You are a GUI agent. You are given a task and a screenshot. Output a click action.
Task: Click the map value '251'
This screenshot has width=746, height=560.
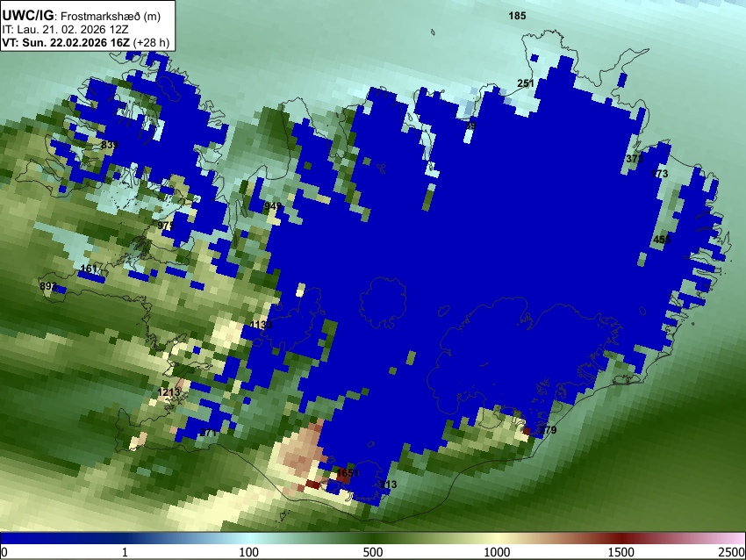pyautogui.click(x=526, y=83)
